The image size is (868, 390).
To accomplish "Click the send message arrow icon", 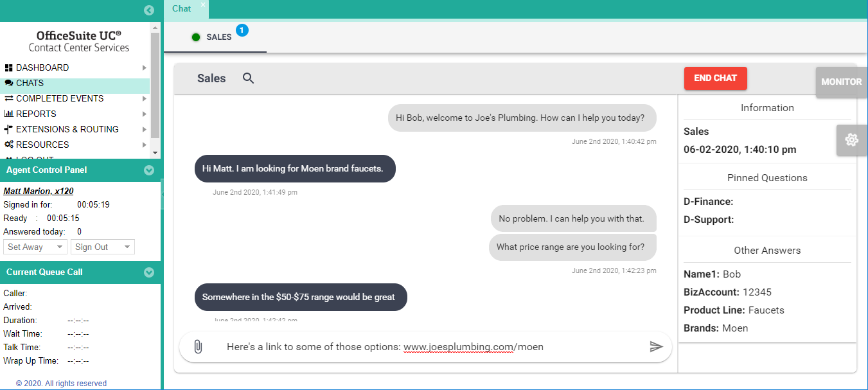I will coord(656,347).
